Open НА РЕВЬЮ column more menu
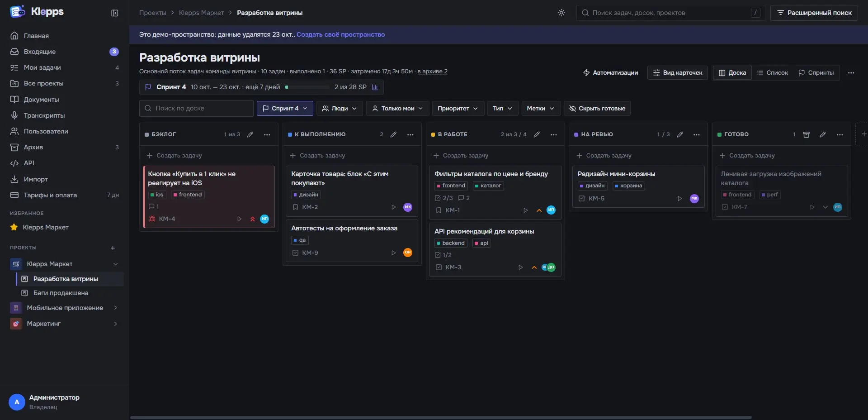 coord(697,134)
